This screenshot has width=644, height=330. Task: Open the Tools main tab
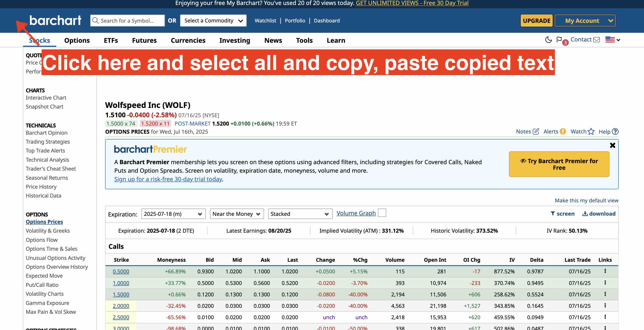pyautogui.click(x=304, y=40)
